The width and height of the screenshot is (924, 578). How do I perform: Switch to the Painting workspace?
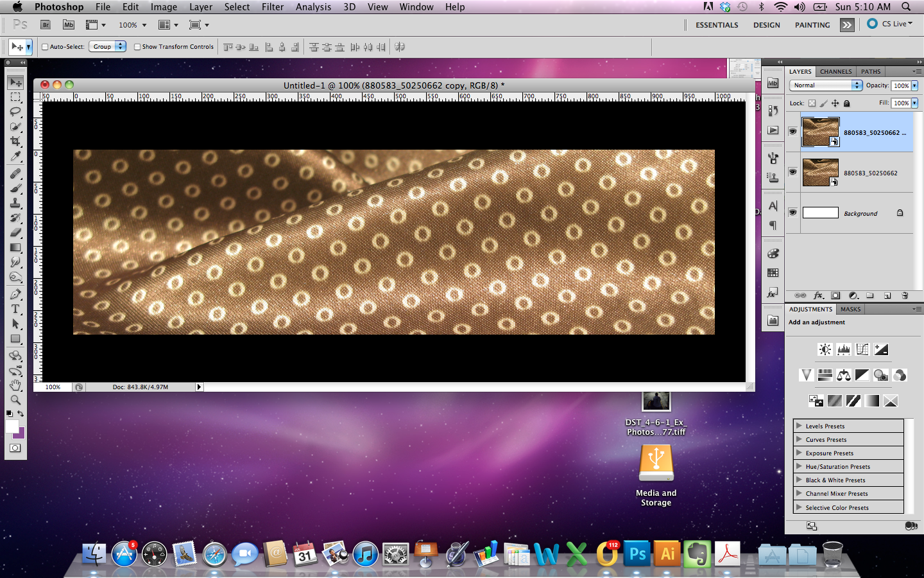point(812,25)
